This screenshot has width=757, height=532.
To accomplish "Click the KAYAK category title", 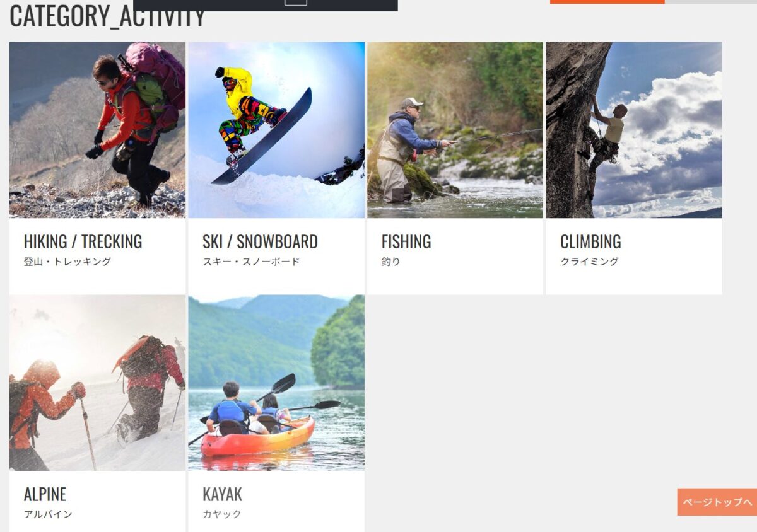I will click(x=222, y=494).
